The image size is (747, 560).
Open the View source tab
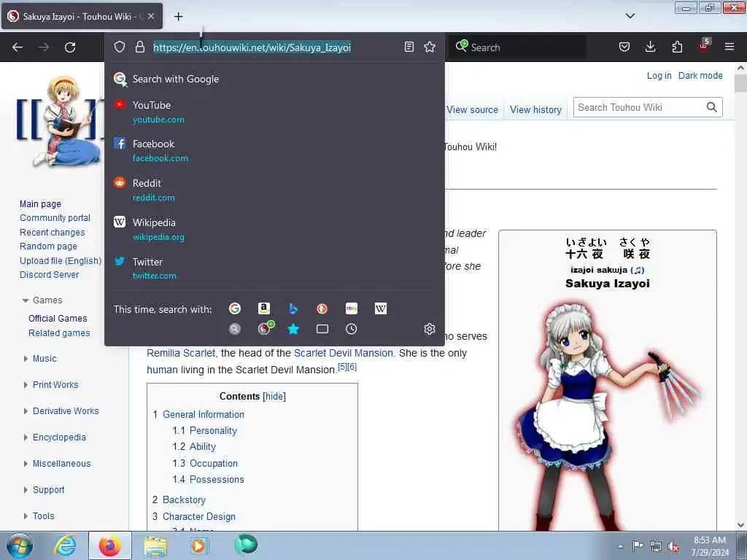pyautogui.click(x=472, y=110)
